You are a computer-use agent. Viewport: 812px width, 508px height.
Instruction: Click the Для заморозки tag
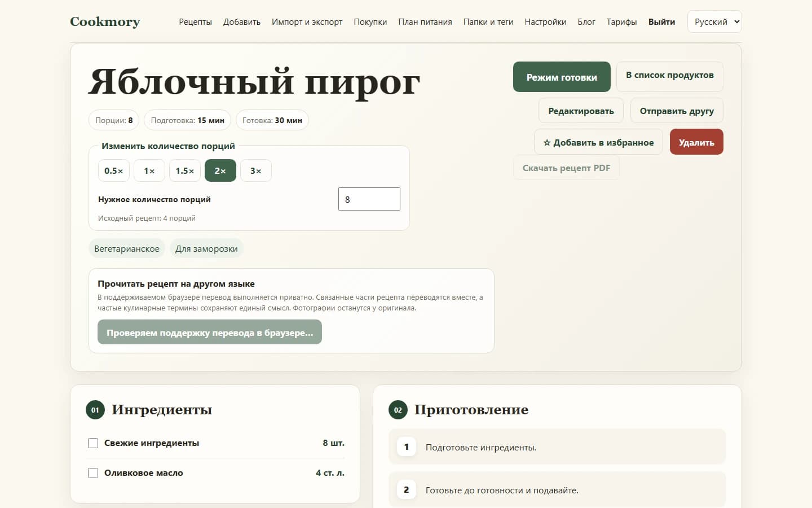coord(206,249)
